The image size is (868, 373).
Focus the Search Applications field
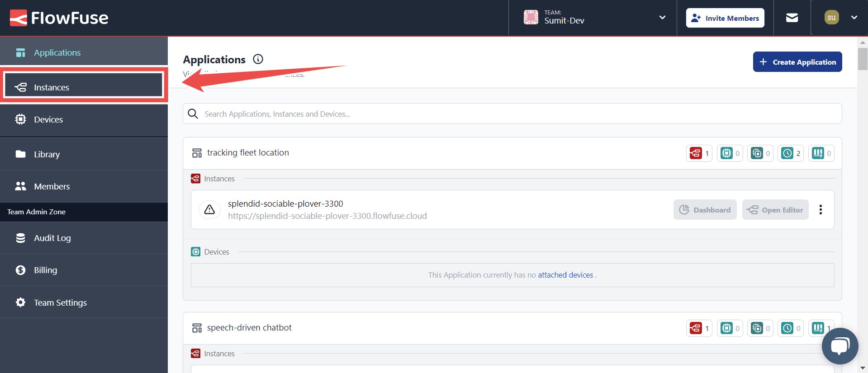tap(512, 114)
